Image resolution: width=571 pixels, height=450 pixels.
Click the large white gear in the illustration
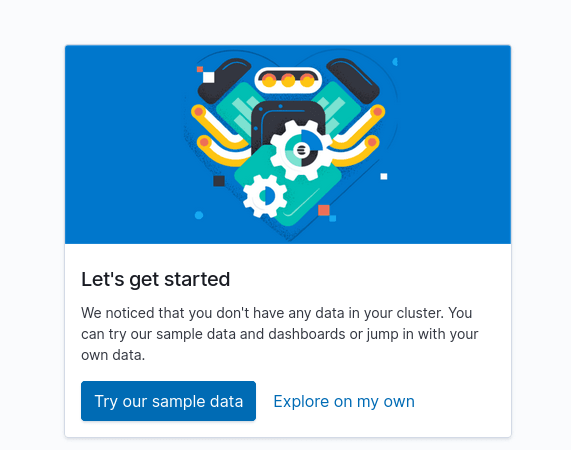click(301, 150)
